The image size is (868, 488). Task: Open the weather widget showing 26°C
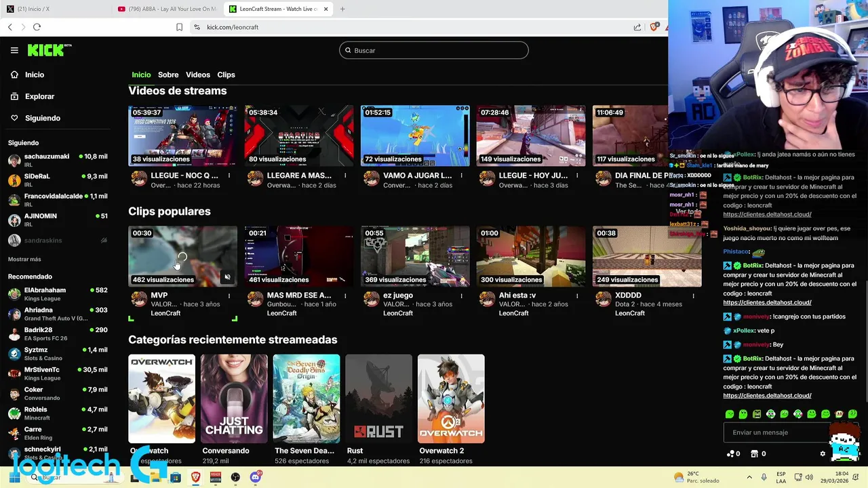[696, 477]
